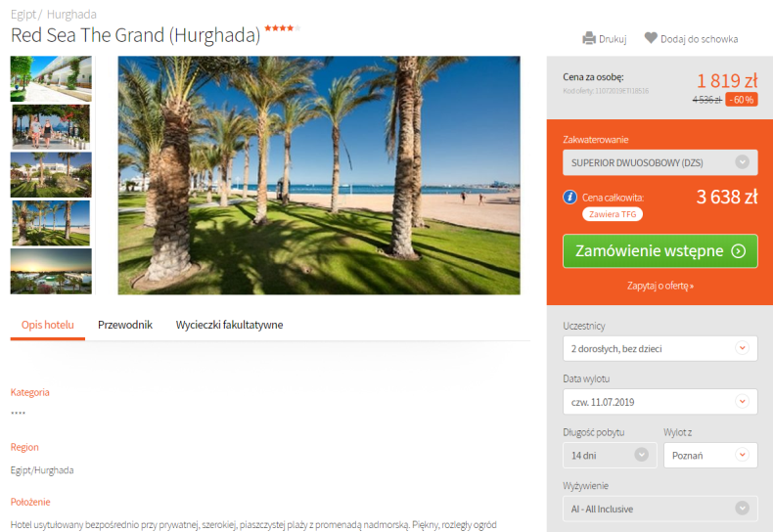Expand the Długość pobytu 14 dni dropdown
Viewport: 773px width, 532px height.
(610, 455)
